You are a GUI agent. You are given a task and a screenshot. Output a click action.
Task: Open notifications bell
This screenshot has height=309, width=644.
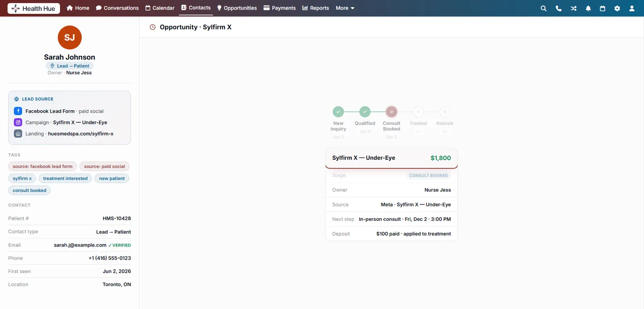[x=588, y=8]
